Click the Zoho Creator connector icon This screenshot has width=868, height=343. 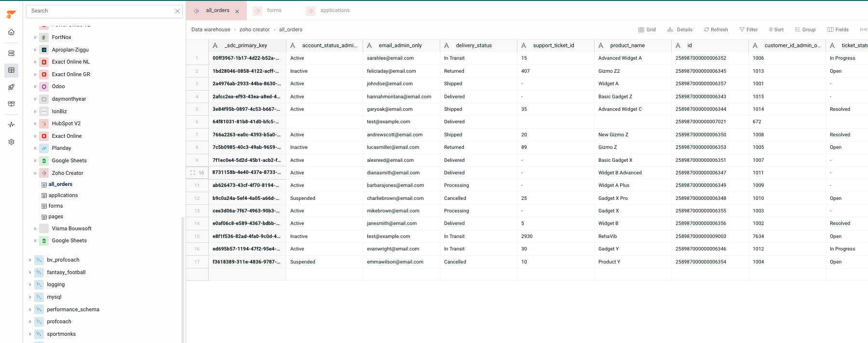coord(44,173)
